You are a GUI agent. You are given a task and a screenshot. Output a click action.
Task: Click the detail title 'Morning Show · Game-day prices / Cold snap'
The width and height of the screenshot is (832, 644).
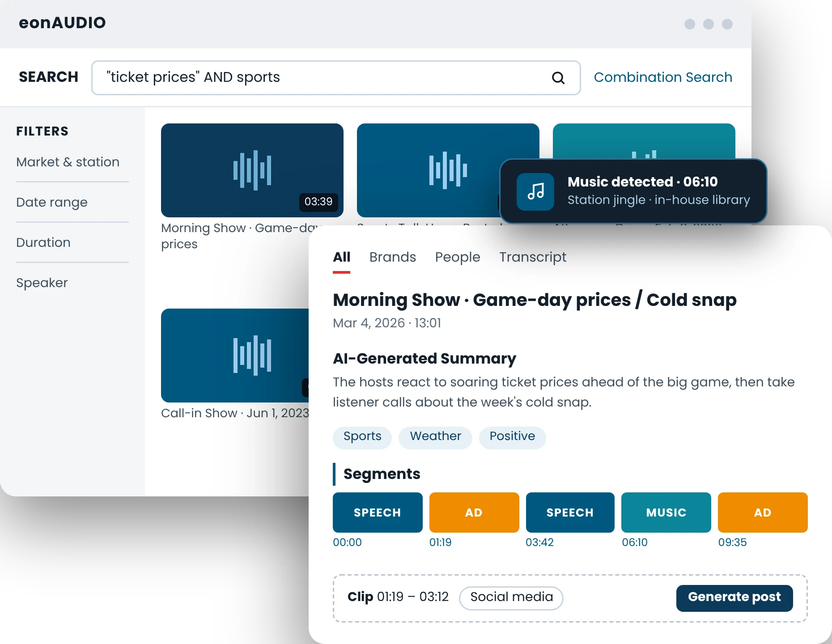tap(535, 300)
